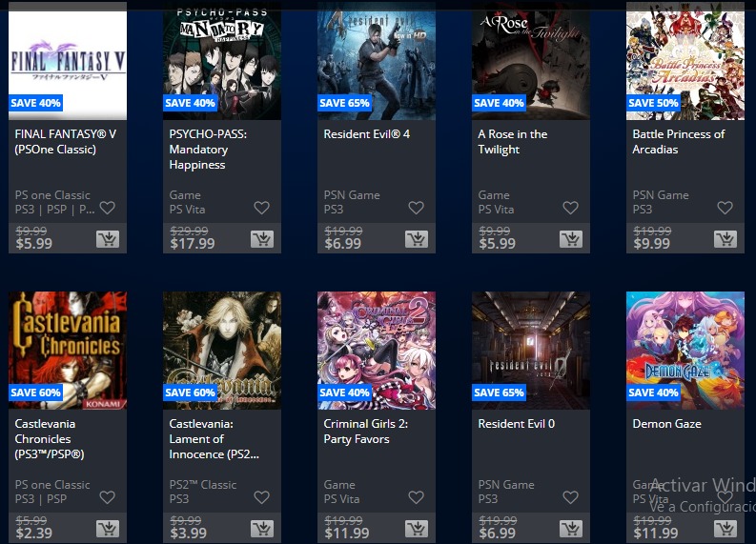The height and width of the screenshot is (544, 756).
Task: Add Resident Evil 4 to cart
Action: (x=417, y=239)
